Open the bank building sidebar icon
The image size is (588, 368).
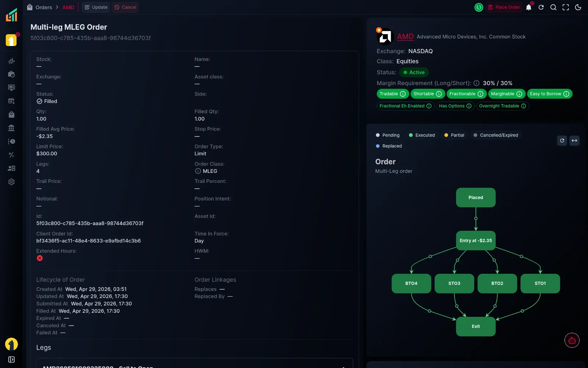tap(11, 128)
